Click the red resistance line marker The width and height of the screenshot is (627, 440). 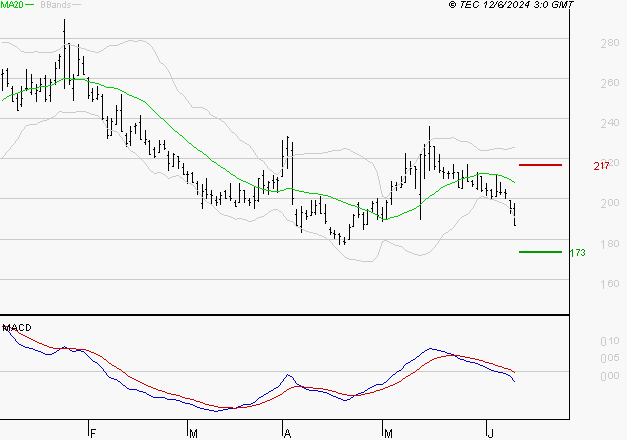(540, 165)
